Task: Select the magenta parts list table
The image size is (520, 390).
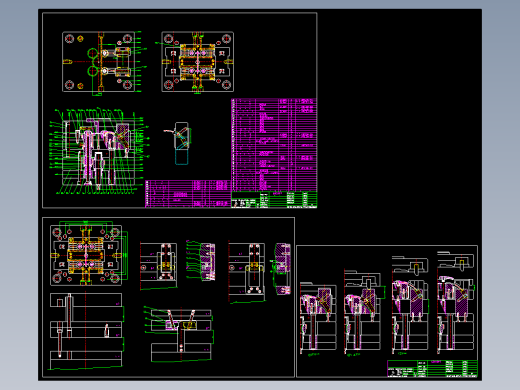Action: [x=274, y=145]
